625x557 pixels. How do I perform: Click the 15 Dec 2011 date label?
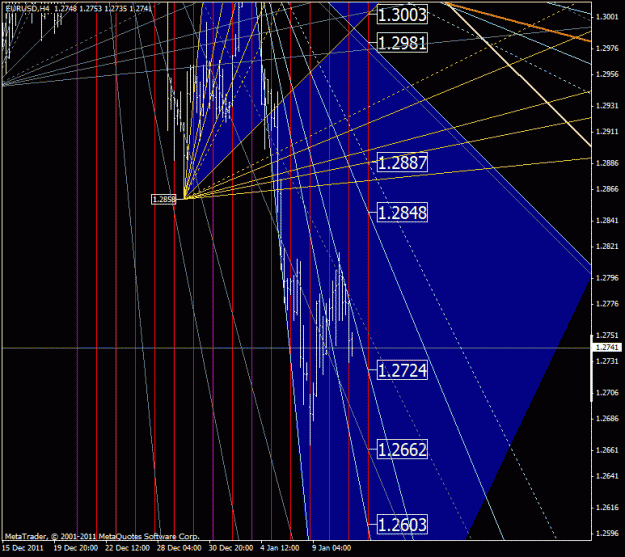coord(22,548)
